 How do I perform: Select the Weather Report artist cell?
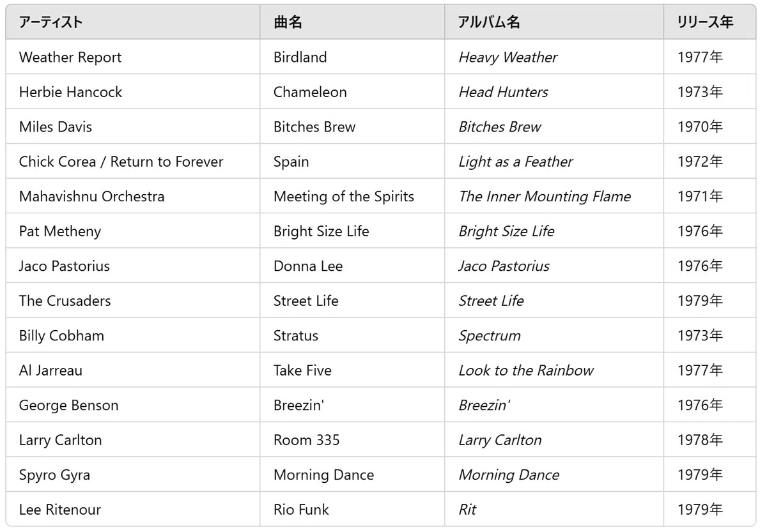point(133,57)
